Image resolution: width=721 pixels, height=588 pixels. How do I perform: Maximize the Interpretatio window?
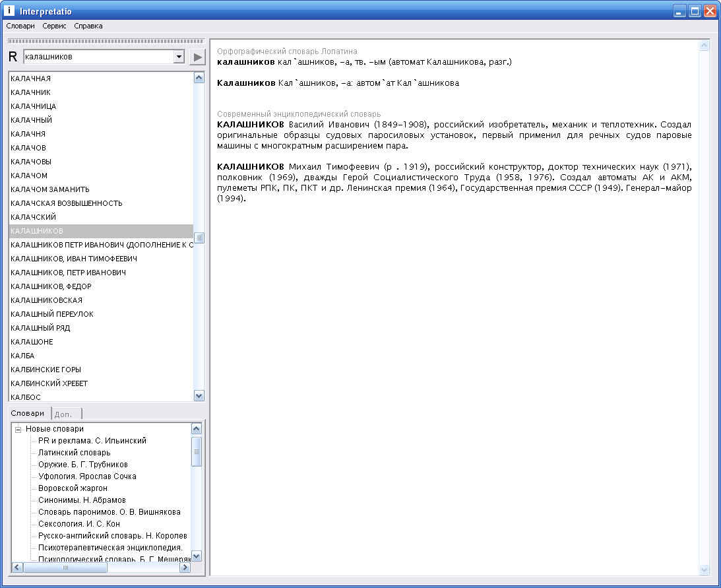(x=695, y=11)
